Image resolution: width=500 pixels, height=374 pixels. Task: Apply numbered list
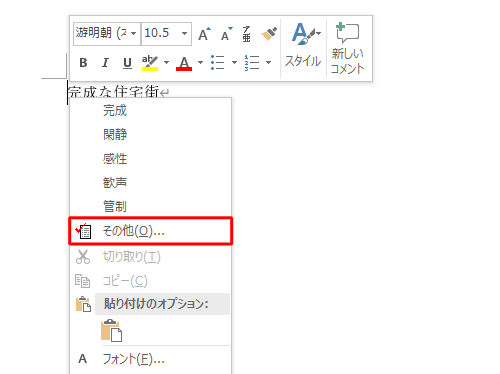(252, 62)
